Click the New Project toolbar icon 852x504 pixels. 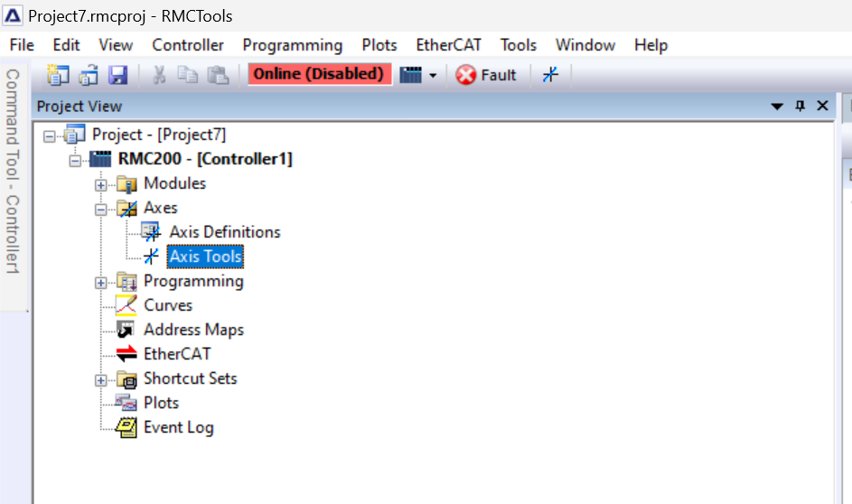coord(58,75)
